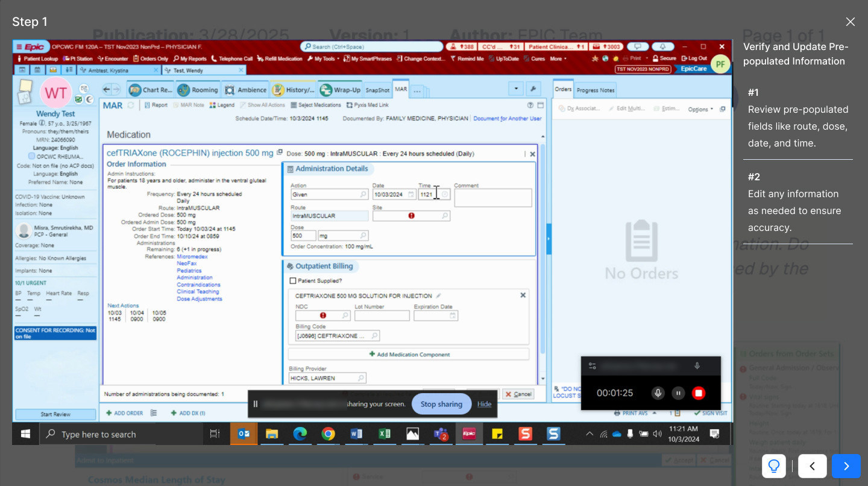Open the Pyxis Med Link
868x486 pixels.
(x=368, y=105)
